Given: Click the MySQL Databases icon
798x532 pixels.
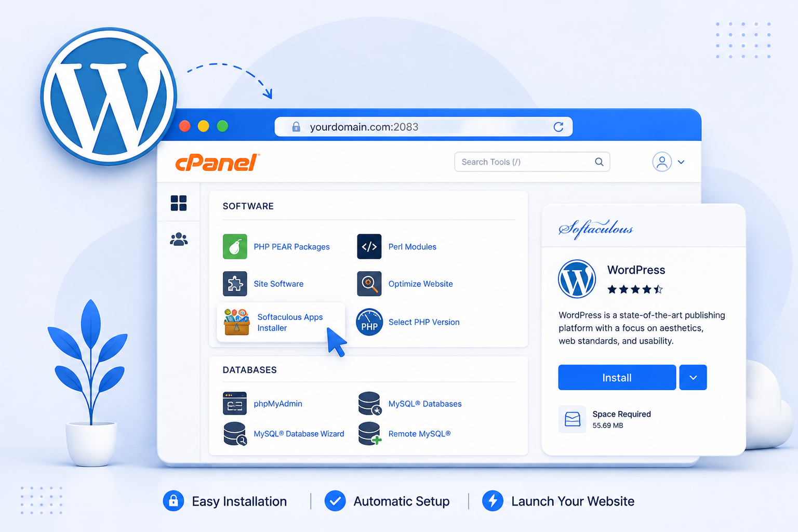Looking at the screenshot, I should click(x=370, y=404).
